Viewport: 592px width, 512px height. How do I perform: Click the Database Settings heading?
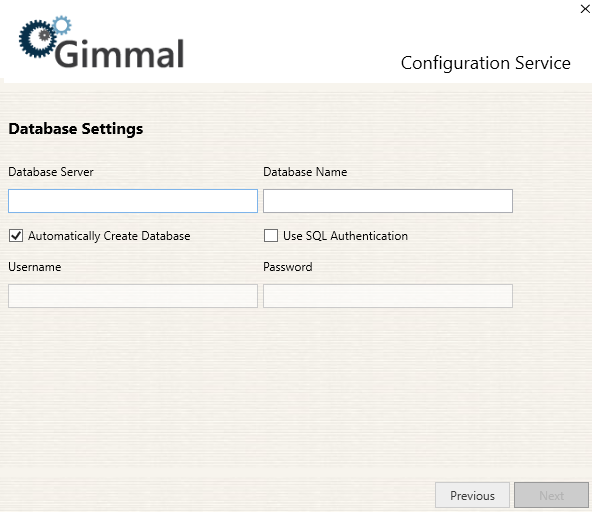coord(76,129)
